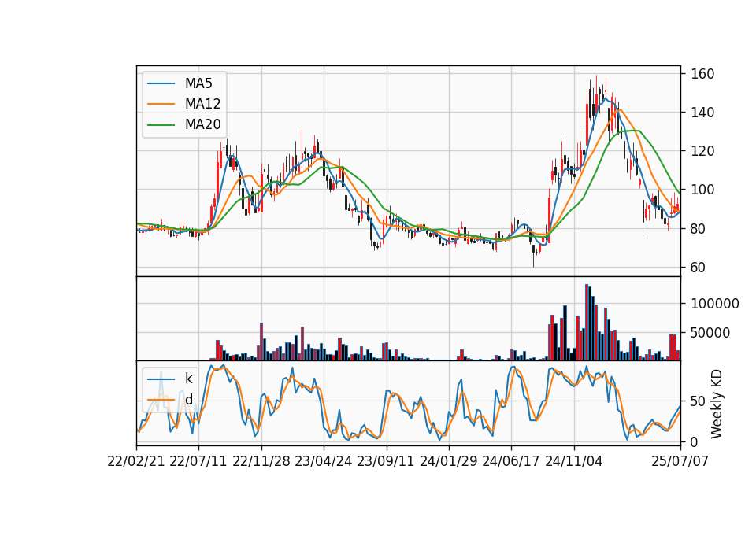Click the 160 price axis label
756x543 pixels.
(x=703, y=74)
